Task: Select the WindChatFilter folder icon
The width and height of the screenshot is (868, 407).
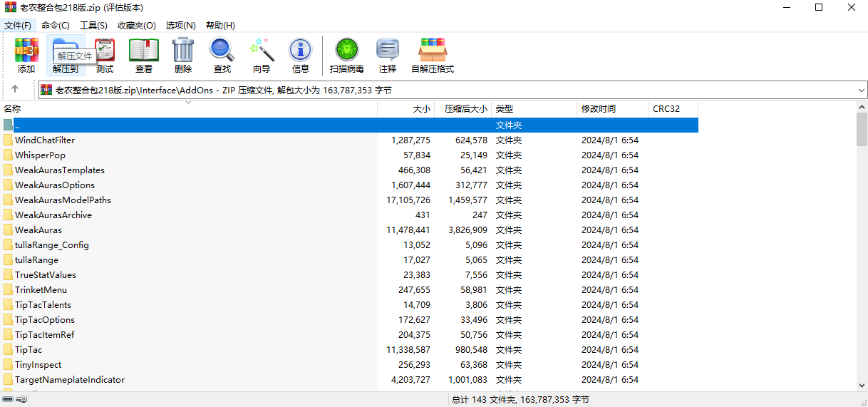Action: tap(8, 140)
